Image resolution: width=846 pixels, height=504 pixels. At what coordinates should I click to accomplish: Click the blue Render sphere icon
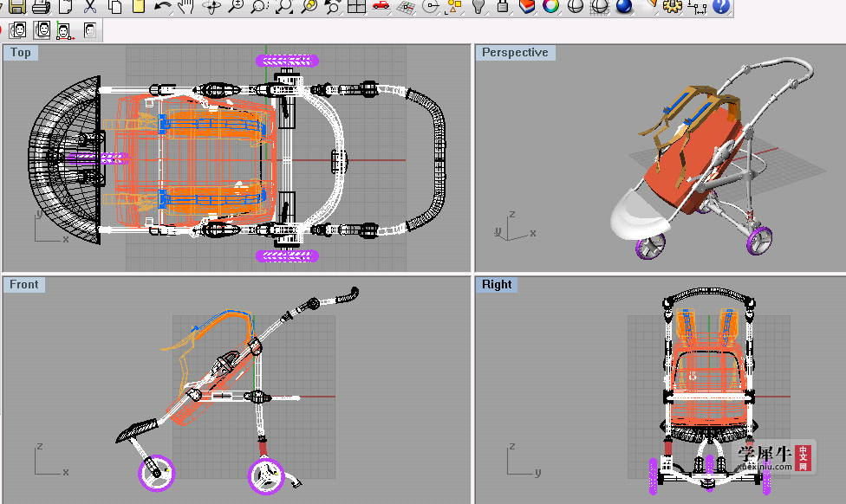coord(624,6)
